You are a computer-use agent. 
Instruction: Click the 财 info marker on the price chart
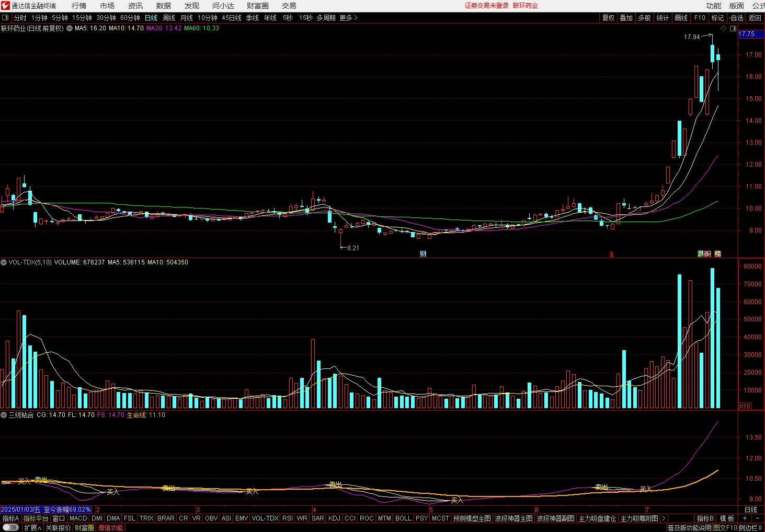point(424,254)
